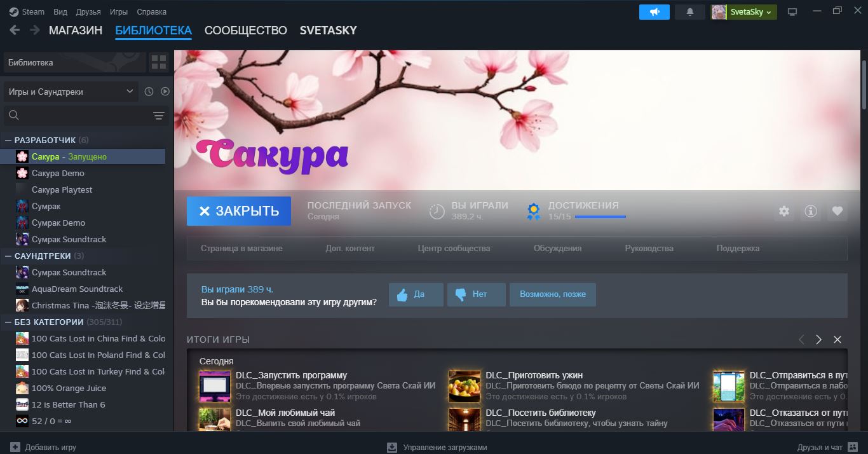Add Сакура to favorites heart icon
This screenshot has height=454, width=868.
837,211
